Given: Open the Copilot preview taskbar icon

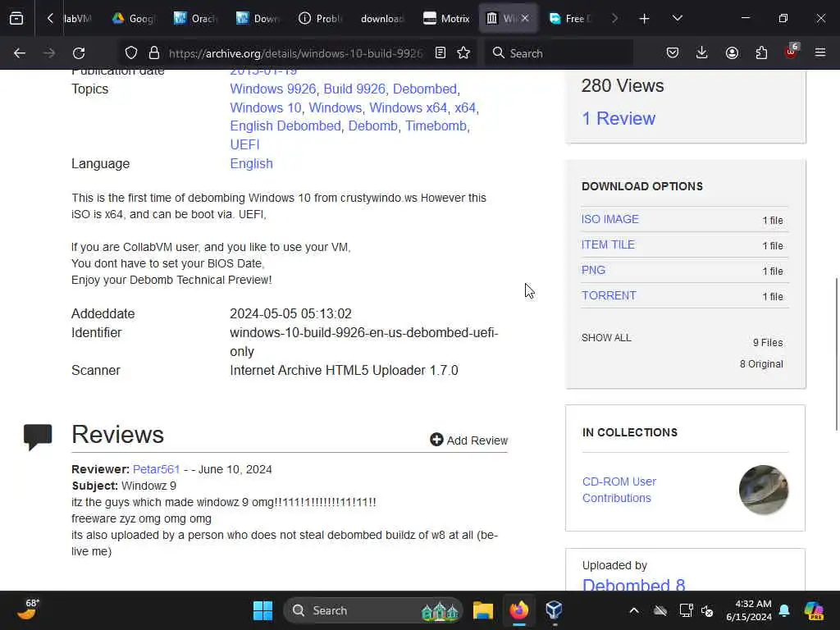Looking at the screenshot, I should pyautogui.click(x=814, y=610).
